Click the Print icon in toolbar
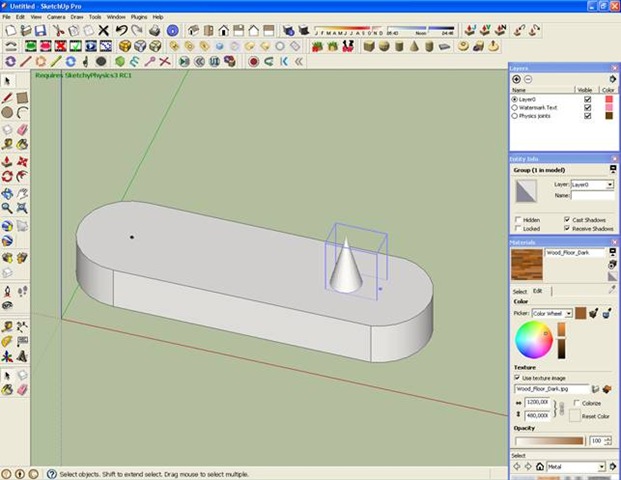This screenshot has width=621, height=480. point(153,31)
